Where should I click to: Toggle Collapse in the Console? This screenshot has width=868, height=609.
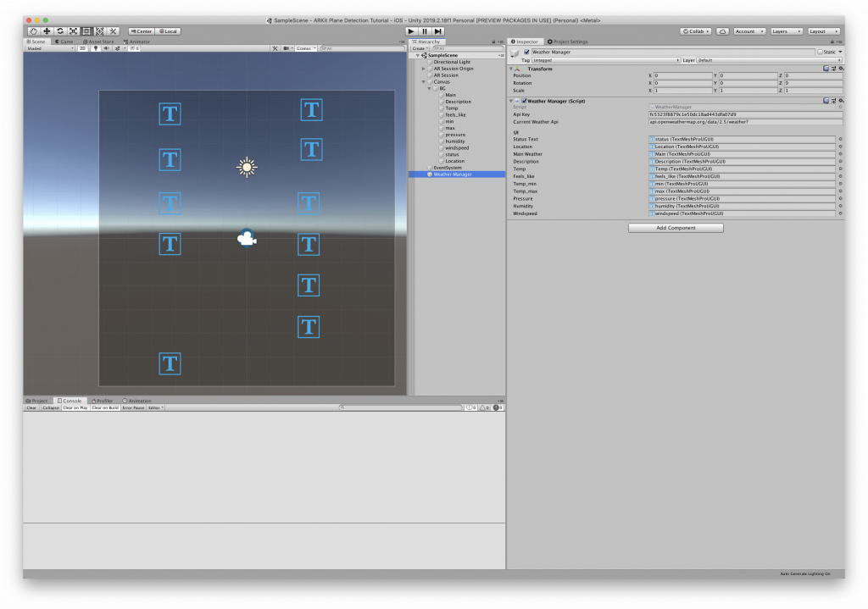tap(50, 407)
